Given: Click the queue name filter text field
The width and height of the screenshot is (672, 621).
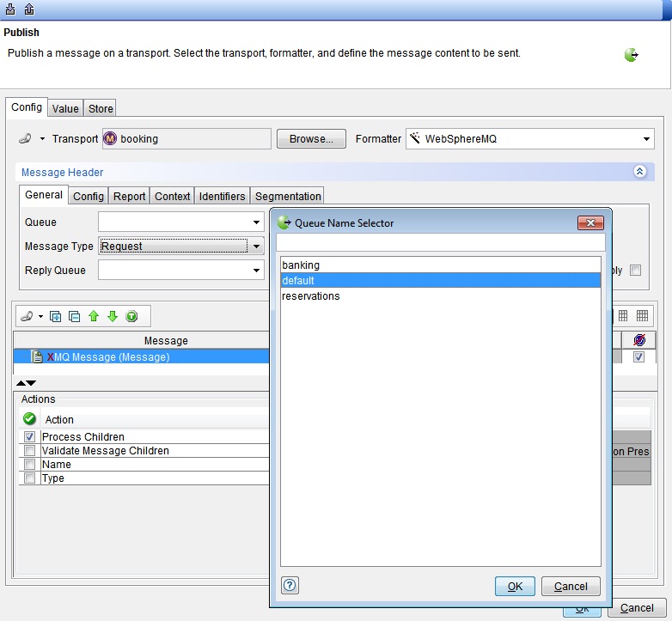Looking at the screenshot, I should (441, 242).
